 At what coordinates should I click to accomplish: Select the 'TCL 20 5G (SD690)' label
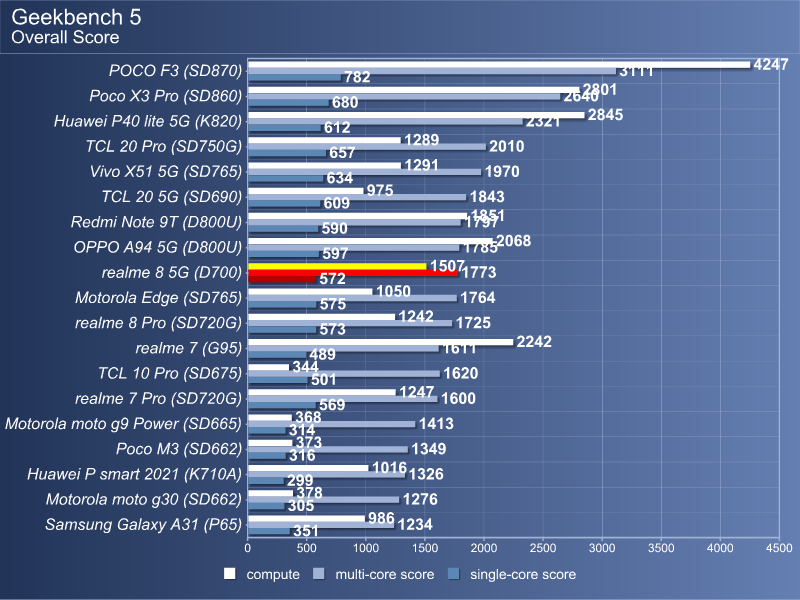(x=172, y=196)
